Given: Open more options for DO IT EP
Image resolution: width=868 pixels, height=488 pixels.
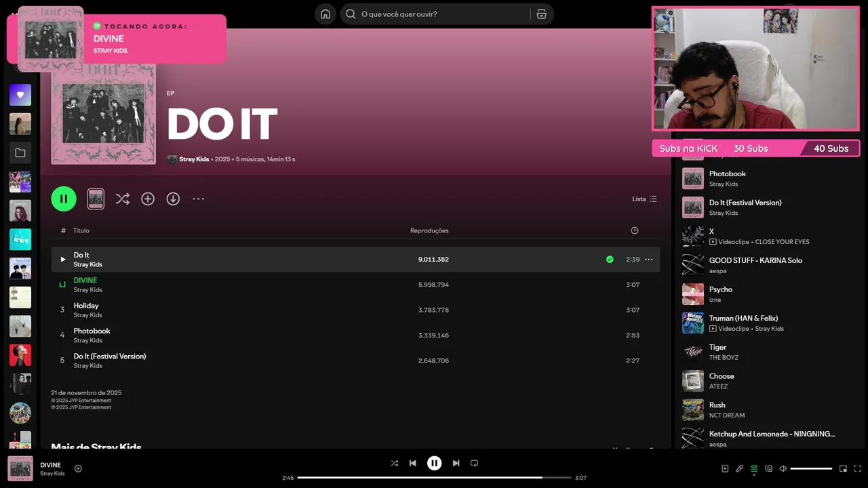Looking at the screenshot, I should click(x=198, y=199).
